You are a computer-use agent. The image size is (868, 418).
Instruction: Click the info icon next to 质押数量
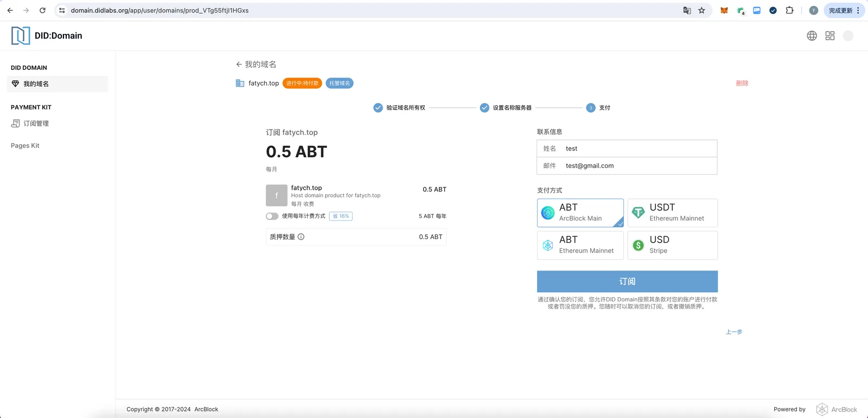(x=301, y=237)
